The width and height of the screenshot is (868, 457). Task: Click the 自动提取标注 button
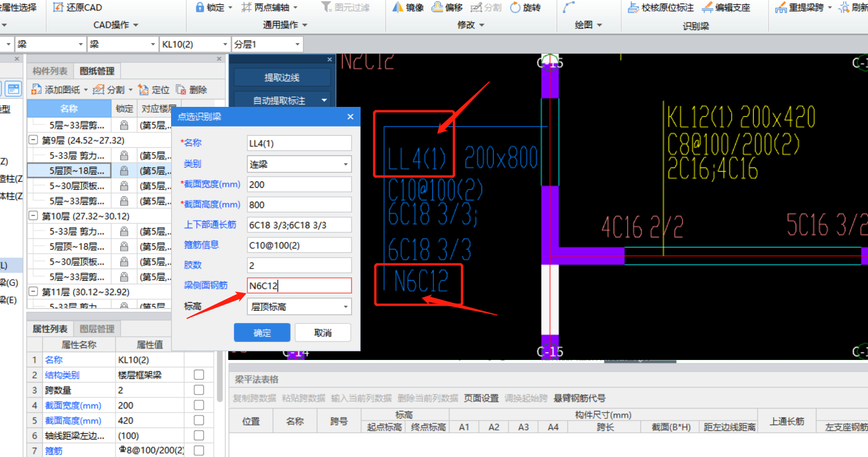click(x=278, y=101)
